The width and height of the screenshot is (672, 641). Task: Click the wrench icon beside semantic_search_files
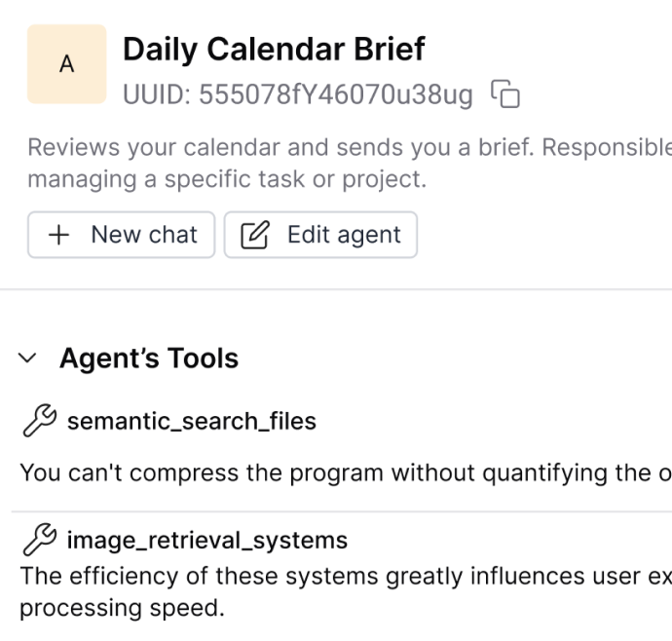(x=39, y=421)
